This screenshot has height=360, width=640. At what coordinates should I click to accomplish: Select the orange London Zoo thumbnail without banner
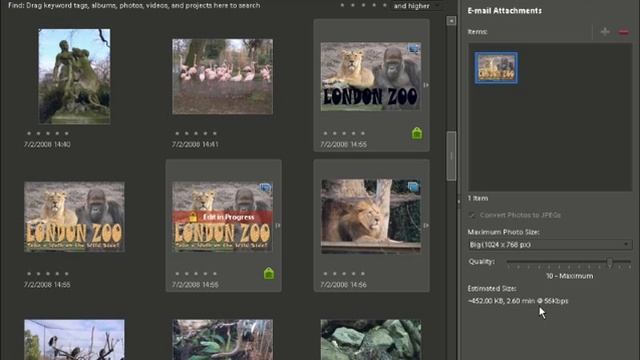click(74, 217)
